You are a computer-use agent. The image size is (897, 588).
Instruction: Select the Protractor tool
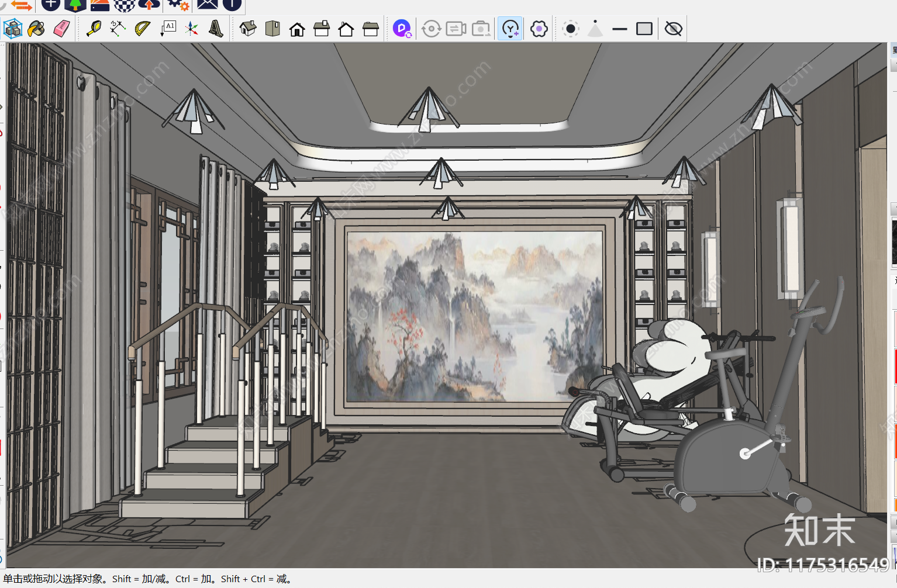tap(142, 29)
